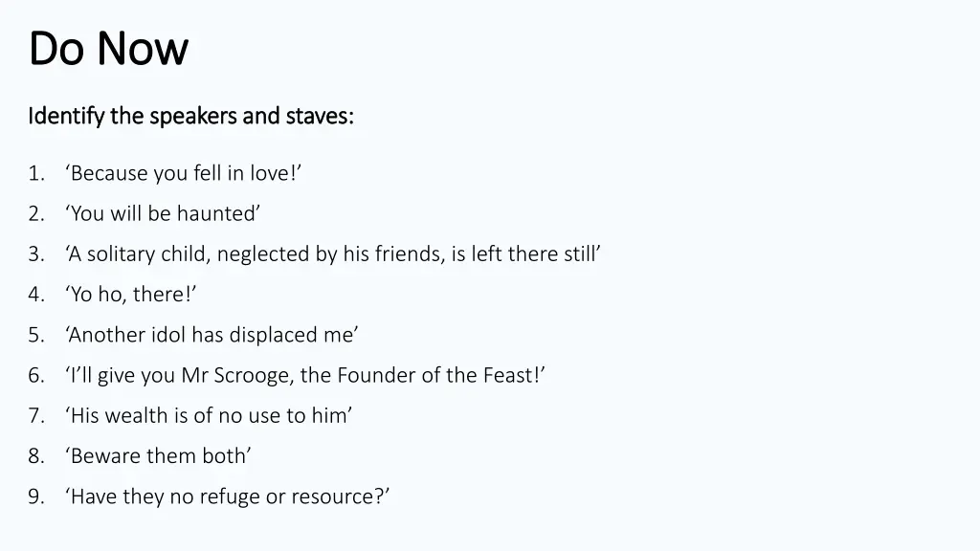
Task: Click 'Have they no refuge or resource?'
Action: point(228,496)
